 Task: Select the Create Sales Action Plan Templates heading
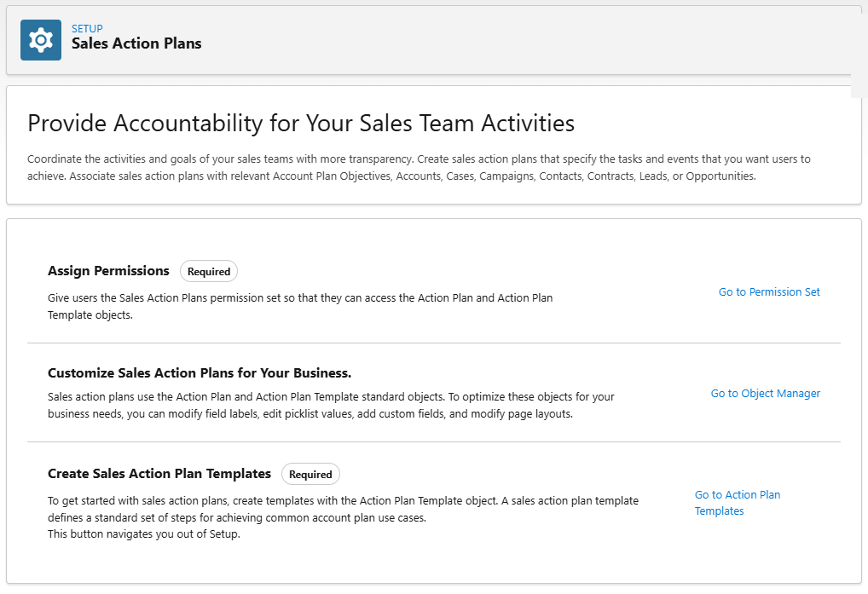coord(159,474)
